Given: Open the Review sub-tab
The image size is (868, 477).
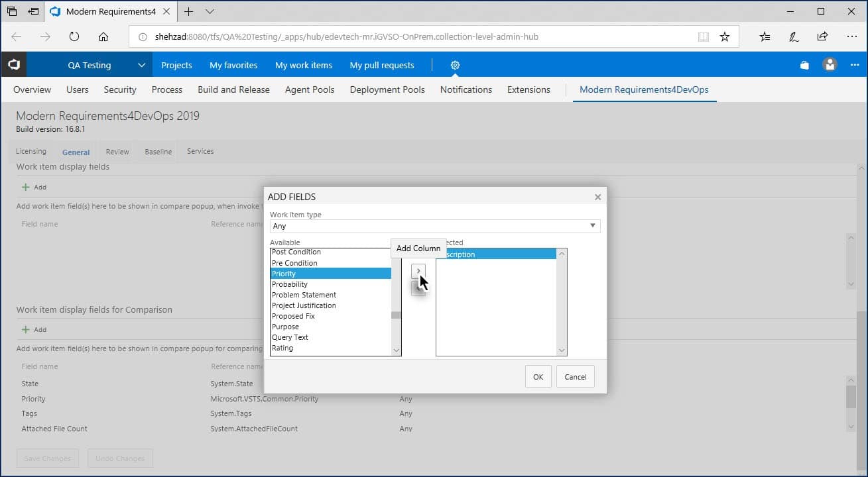Looking at the screenshot, I should [x=117, y=152].
